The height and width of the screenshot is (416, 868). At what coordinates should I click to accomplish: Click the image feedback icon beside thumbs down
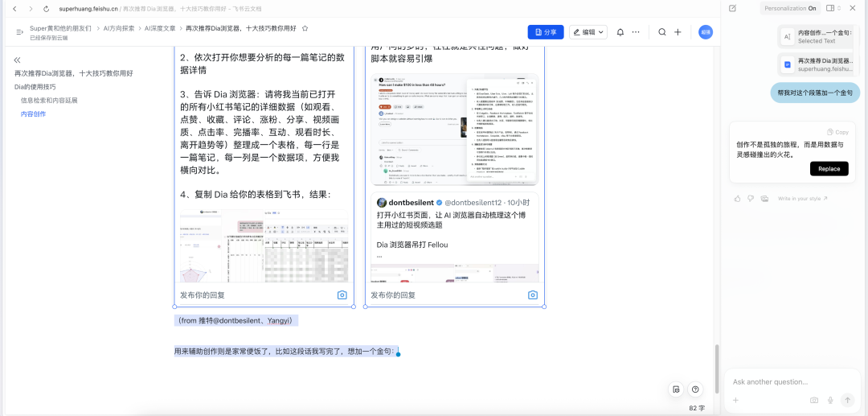click(x=764, y=198)
